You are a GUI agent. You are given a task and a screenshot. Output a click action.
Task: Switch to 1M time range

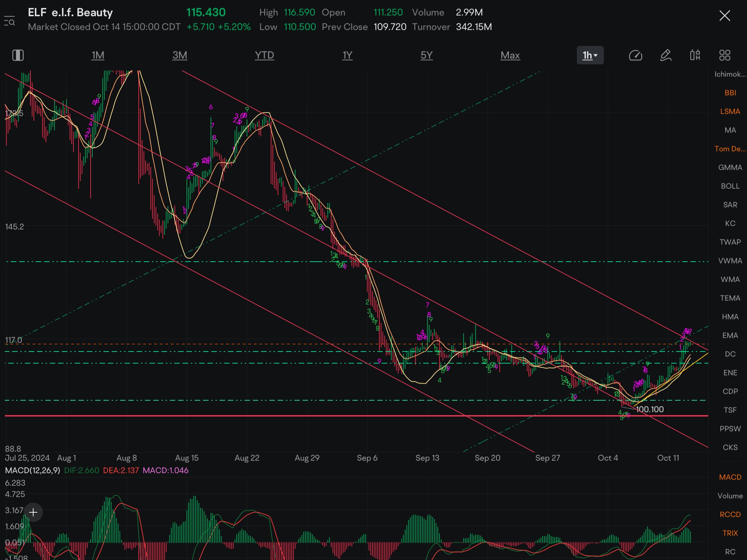(x=98, y=55)
